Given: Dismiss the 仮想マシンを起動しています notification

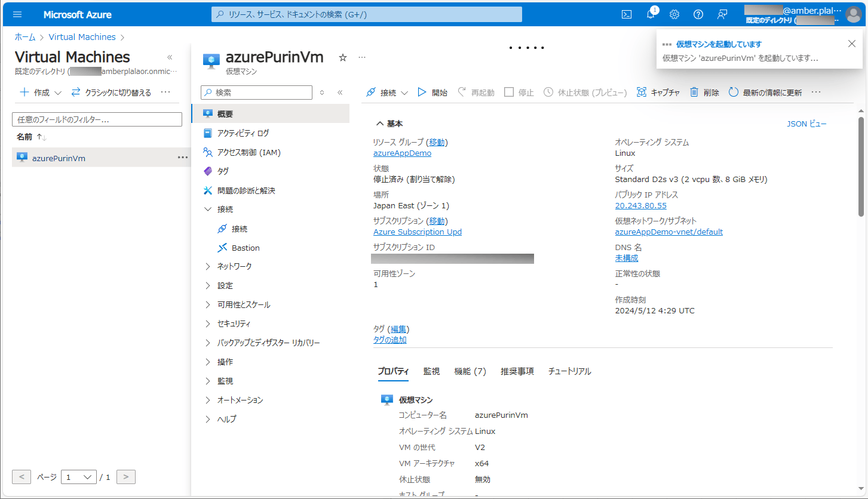Looking at the screenshot, I should click(x=852, y=44).
